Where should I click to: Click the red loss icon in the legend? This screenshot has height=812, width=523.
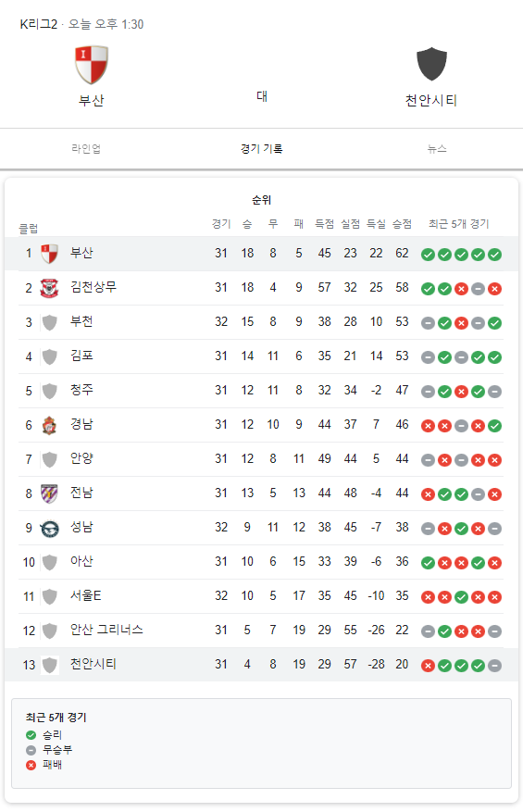[31, 765]
